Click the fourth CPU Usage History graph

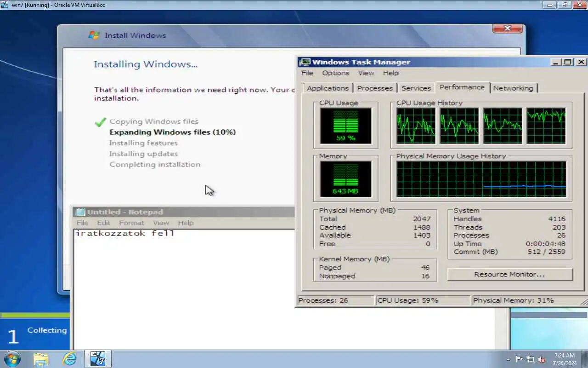[x=546, y=126]
